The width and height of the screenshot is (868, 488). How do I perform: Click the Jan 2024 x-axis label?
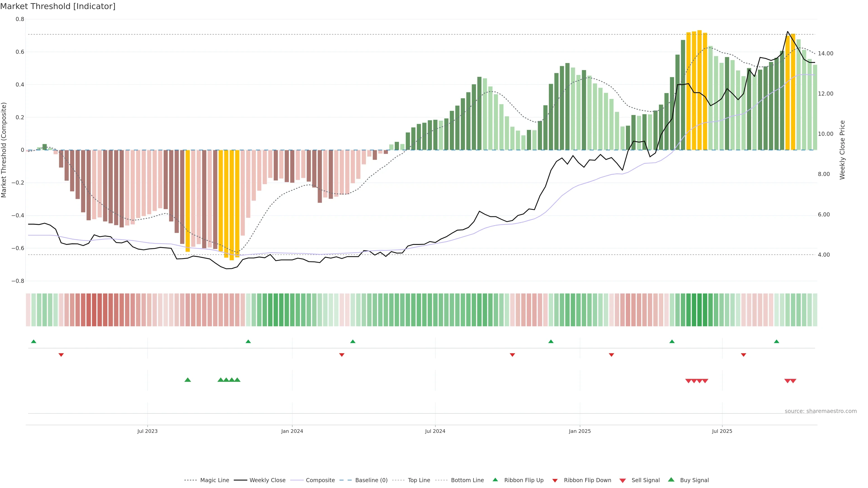[x=292, y=431]
